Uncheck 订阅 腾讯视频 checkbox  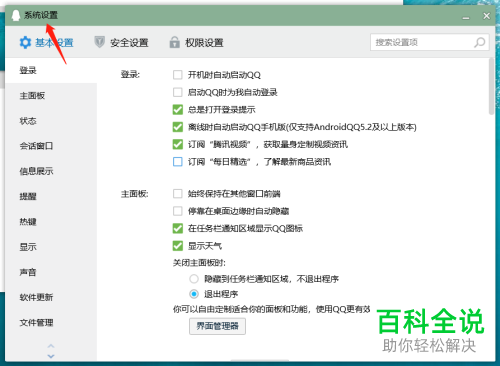click(x=178, y=144)
